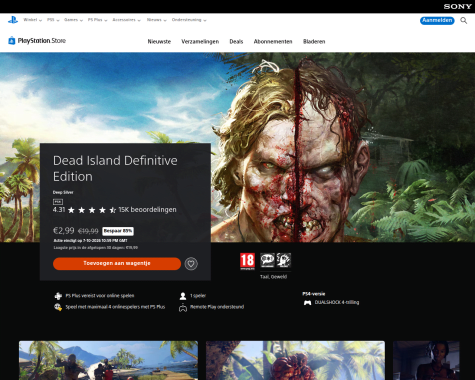The image size is (475, 380).
Task: Click the bad language content descriptor icon
Action: (x=267, y=260)
